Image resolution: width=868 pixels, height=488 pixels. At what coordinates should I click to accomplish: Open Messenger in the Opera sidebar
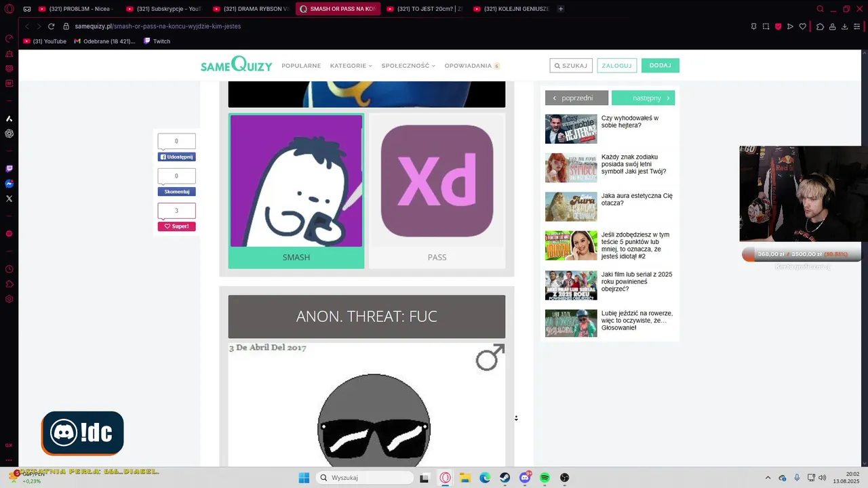point(9,184)
